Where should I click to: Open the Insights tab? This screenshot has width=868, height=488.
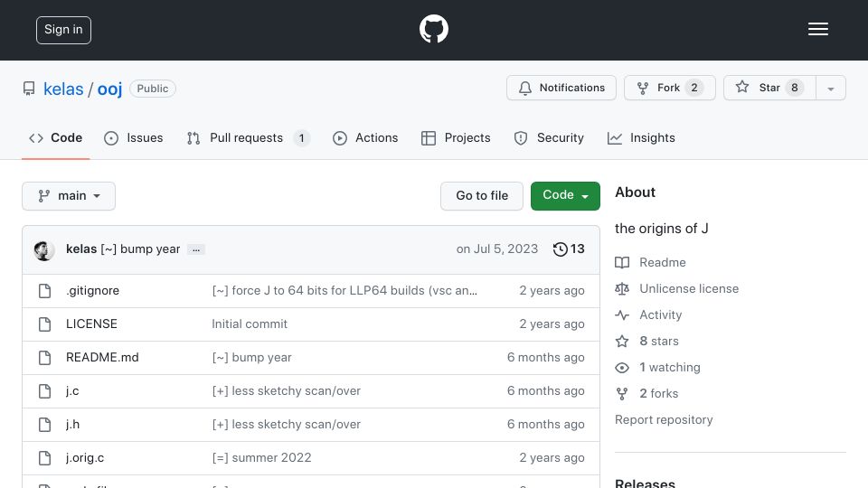click(x=641, y=137)
